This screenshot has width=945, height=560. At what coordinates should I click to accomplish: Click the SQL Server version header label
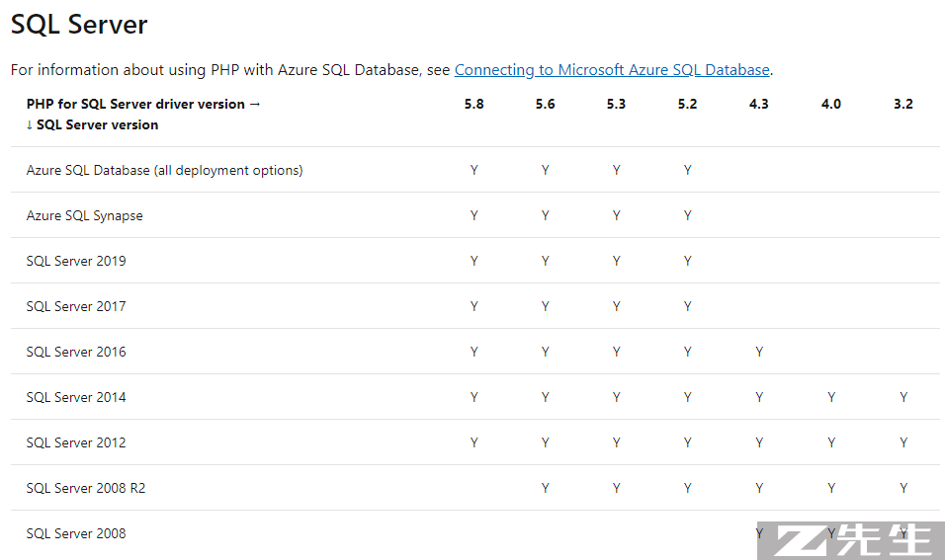[x=92, y=124]
